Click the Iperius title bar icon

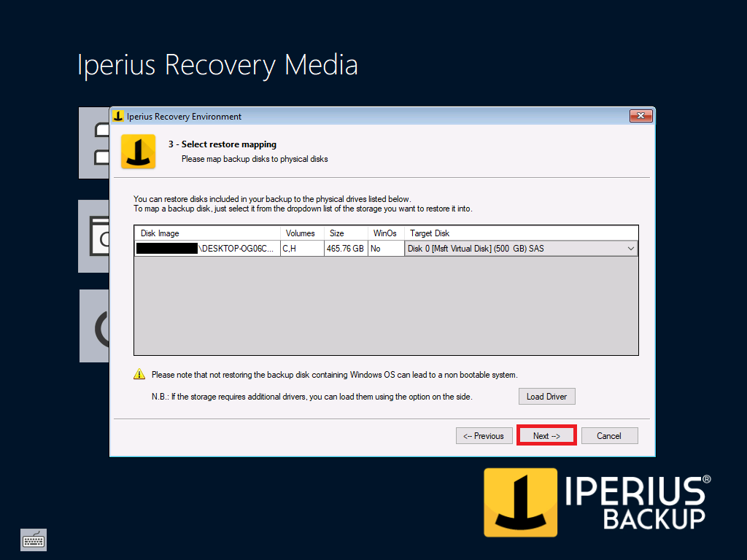tap(118, 116)
